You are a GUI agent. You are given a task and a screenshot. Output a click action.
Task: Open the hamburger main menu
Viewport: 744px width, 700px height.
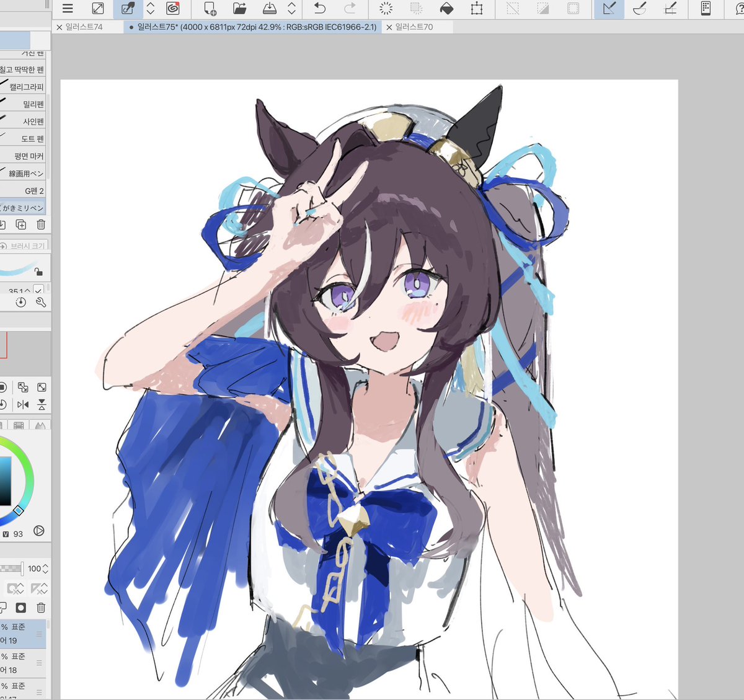[68, 9]
